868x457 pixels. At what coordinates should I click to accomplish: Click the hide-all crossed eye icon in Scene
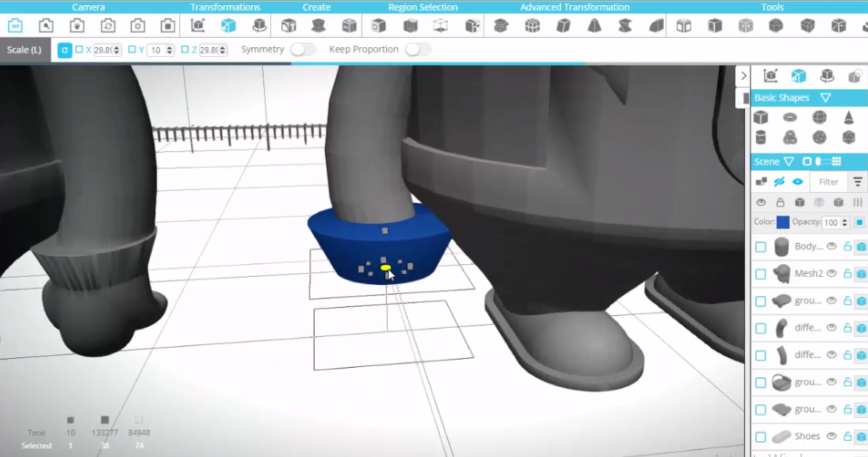(779, 182)
